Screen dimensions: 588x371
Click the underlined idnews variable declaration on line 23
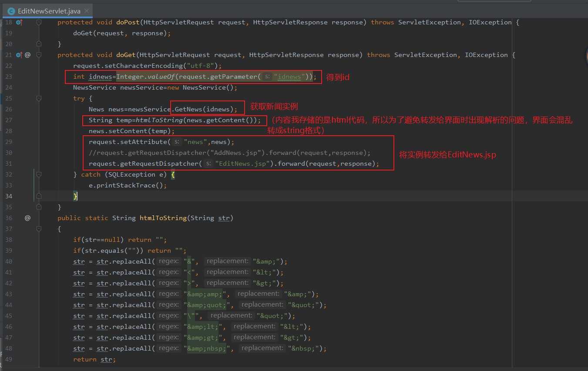(x=101, y=77)
